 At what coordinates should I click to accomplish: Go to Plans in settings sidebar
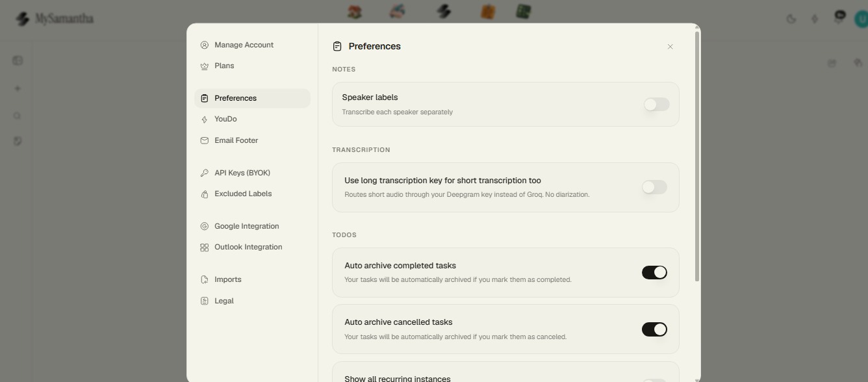(252, 66)
